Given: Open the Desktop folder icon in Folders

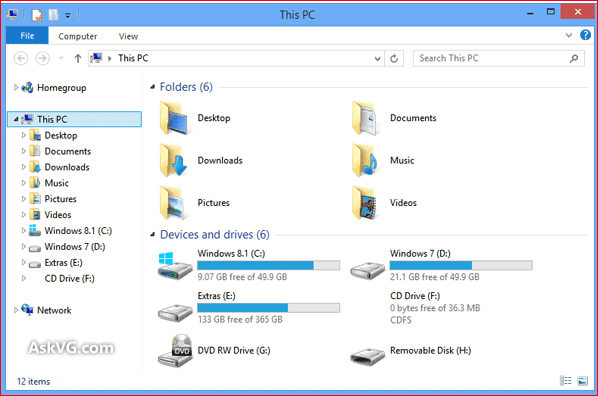Looking at the screenshot, I should point(174,118).
